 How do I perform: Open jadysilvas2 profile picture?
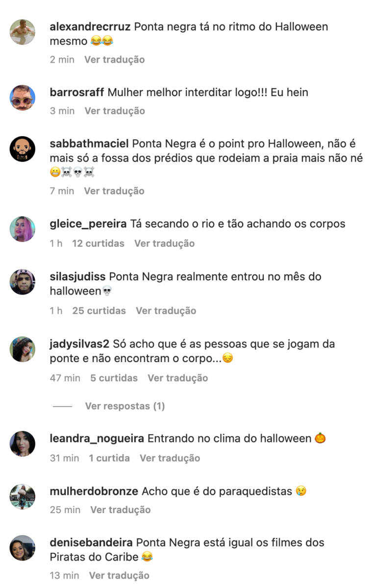point(23,349)
